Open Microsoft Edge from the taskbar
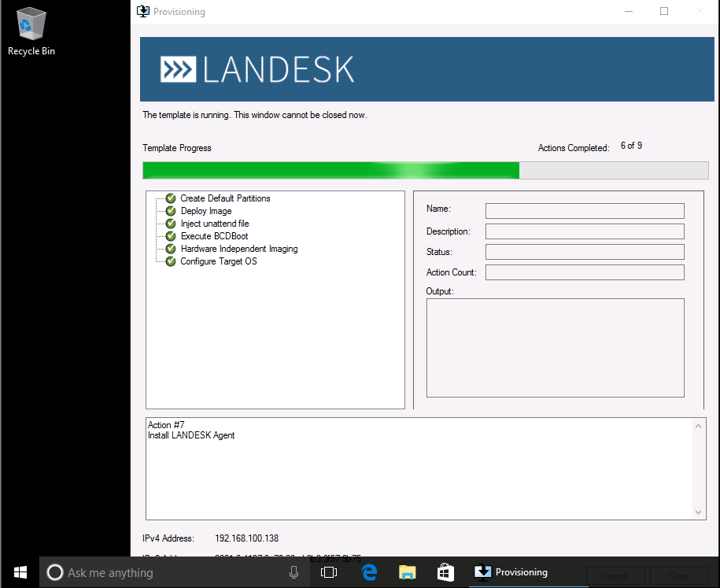 click(x=369, y=572)
